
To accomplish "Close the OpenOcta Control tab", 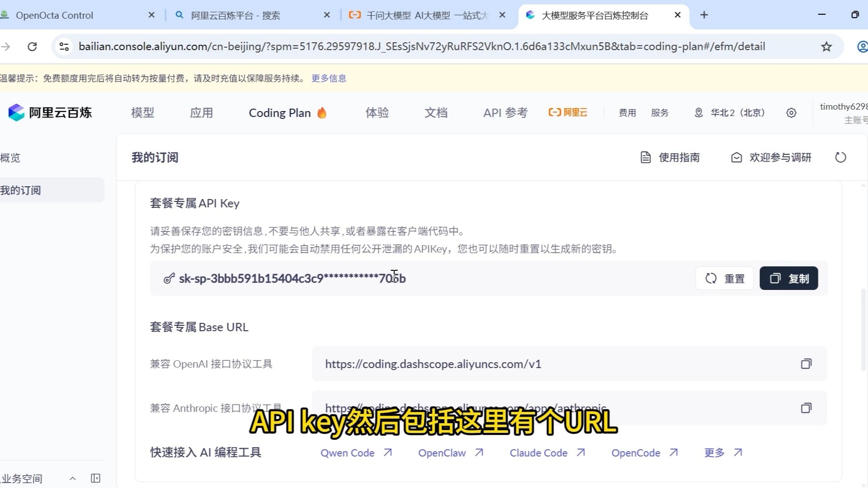I will (x=152, y=15).
